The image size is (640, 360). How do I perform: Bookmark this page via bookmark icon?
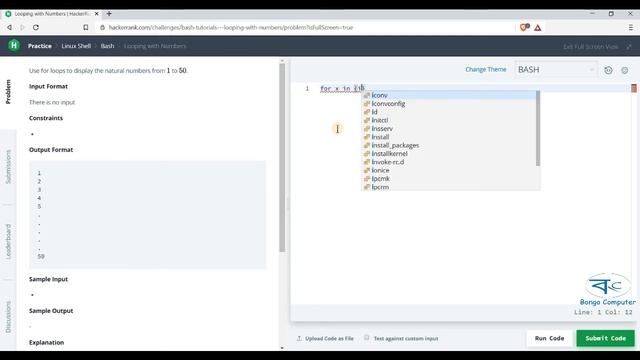click(x=85, y=27)
